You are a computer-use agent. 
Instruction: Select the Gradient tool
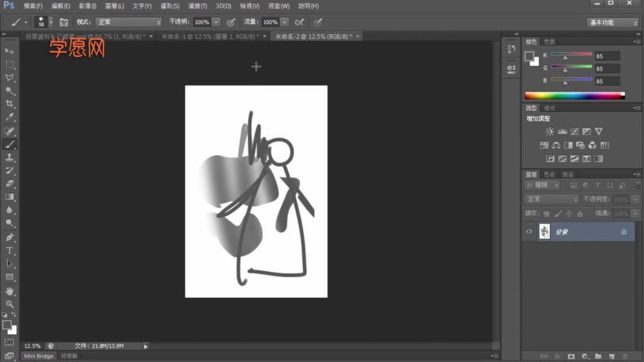(9, 197)
